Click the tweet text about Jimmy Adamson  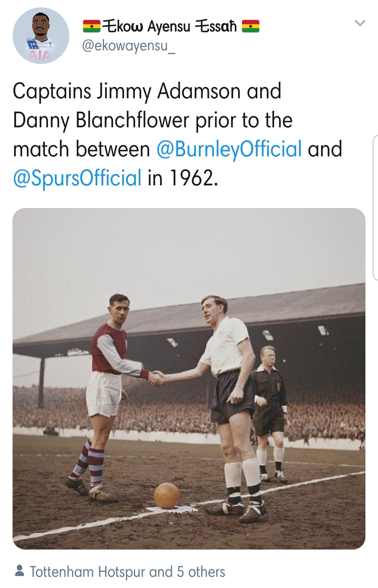[177, 134]
